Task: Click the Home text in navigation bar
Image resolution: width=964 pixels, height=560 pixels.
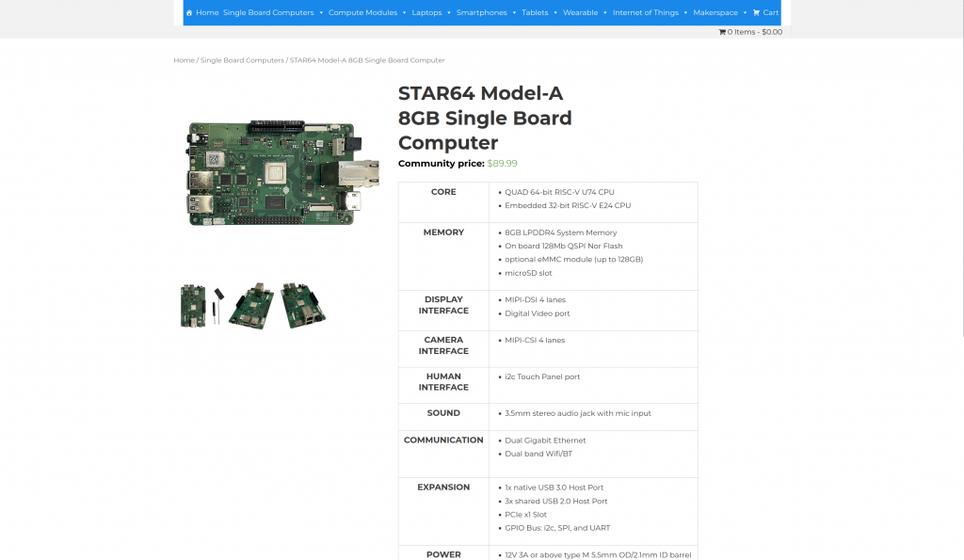Action: pos(207,13)
